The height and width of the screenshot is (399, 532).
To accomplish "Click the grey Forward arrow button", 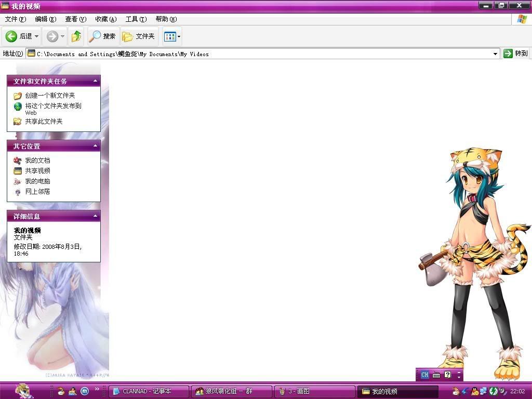I will pos(52,36).
